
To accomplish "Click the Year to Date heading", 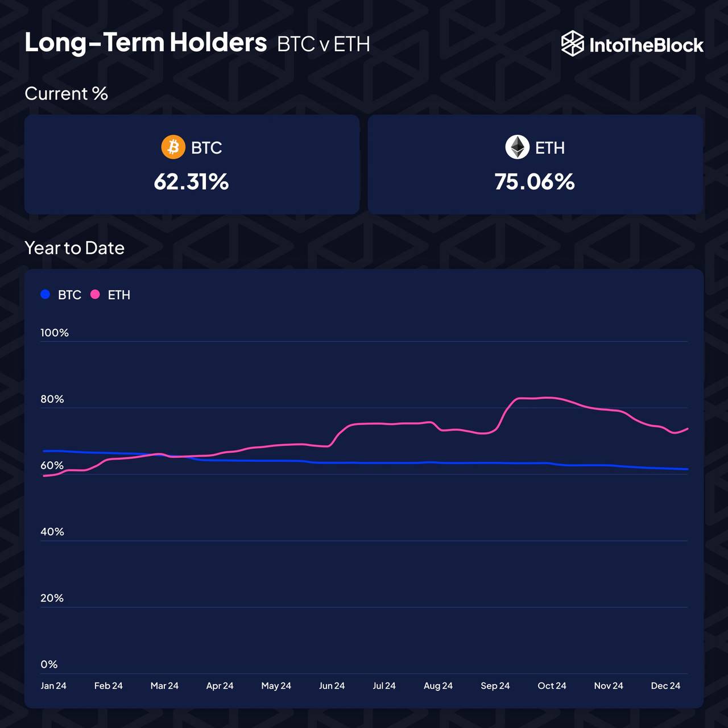I will 75,248.
